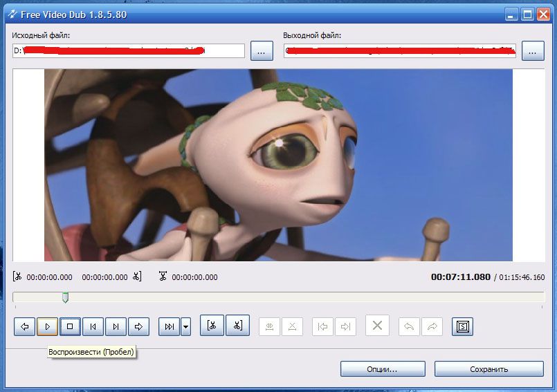The image size is (557, 392).
Task: Click the Stop playback square button
Action: 70,326
